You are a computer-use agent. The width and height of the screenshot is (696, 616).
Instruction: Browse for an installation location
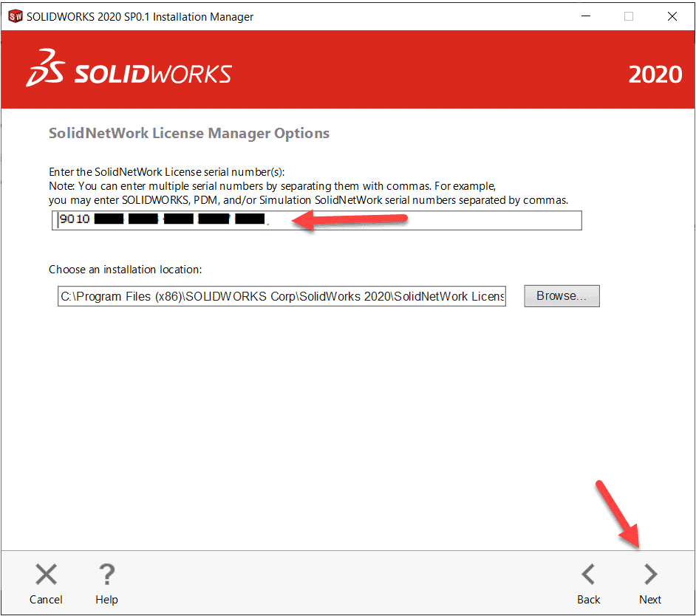pyautogui.click(x=562, y=296)
